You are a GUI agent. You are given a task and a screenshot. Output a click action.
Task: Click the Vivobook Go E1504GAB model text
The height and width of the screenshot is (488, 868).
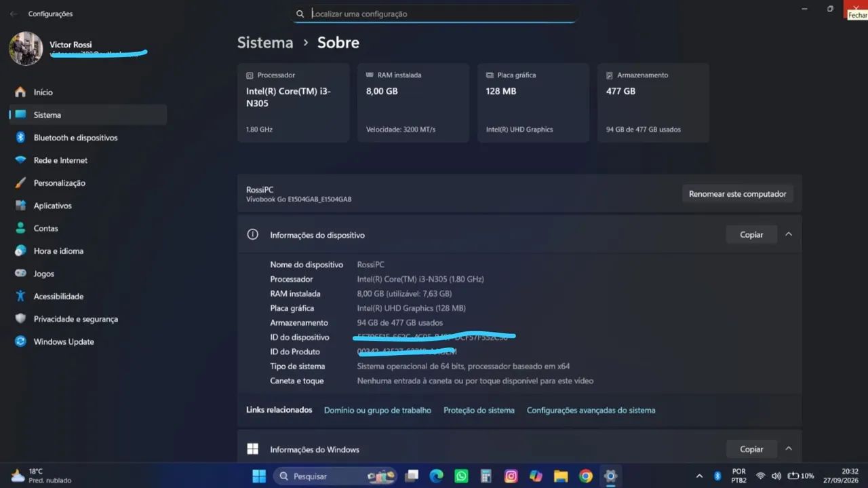point(299,200)
